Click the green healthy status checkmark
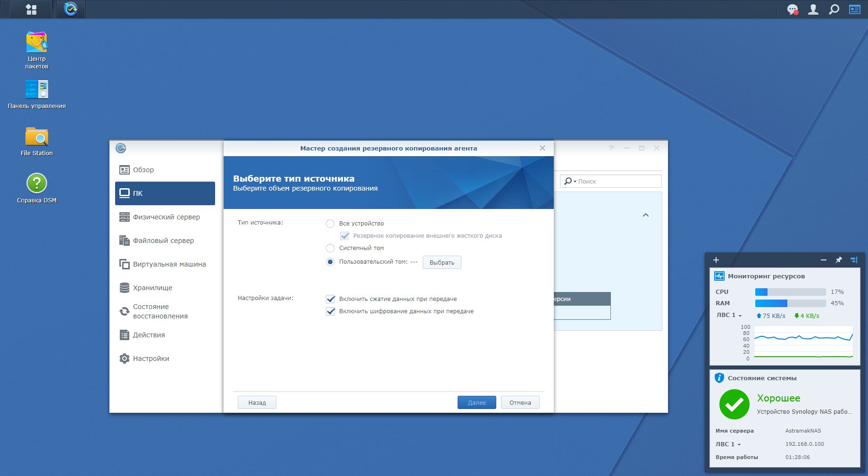The width and height of the screenshot is (868, 476). 734,404
